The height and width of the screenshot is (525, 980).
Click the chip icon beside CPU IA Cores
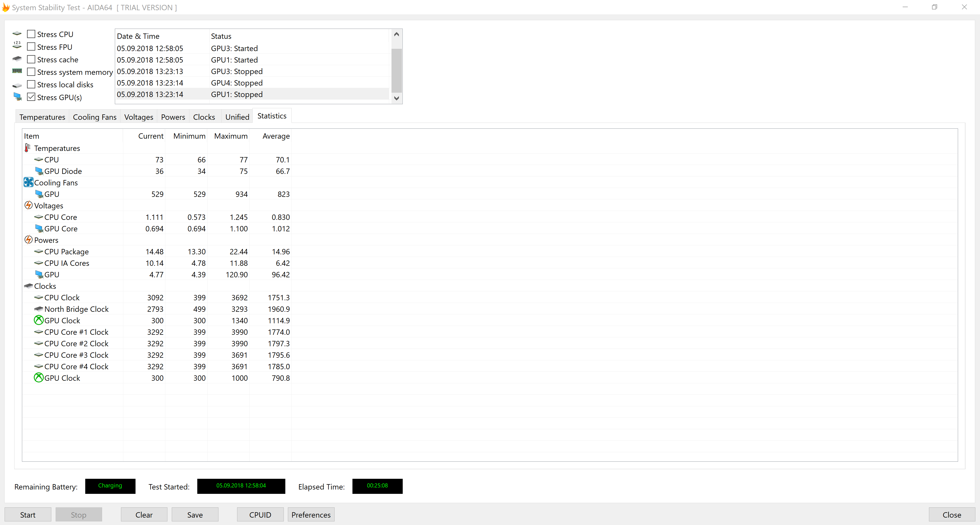click(39, 263)
